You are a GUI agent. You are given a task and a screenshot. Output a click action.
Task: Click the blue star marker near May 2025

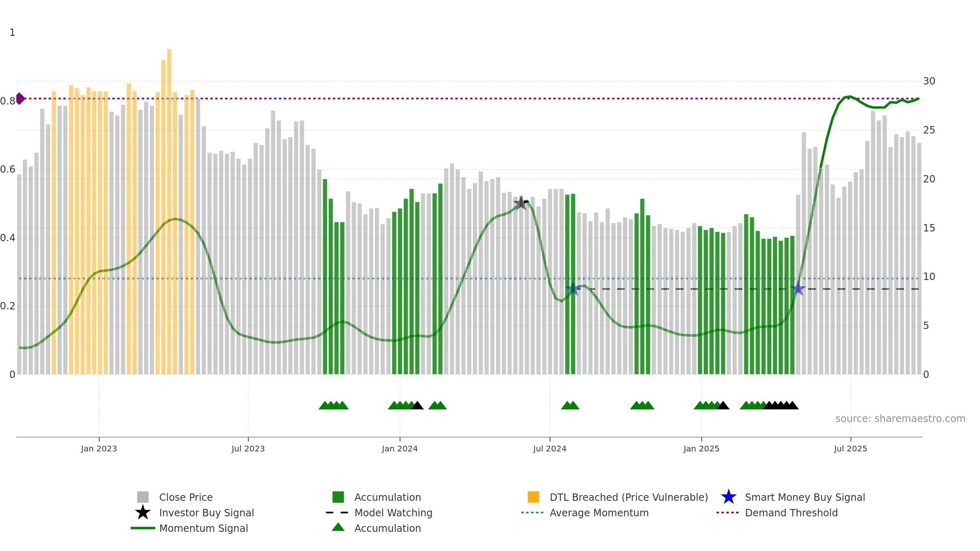click(798, 289)
